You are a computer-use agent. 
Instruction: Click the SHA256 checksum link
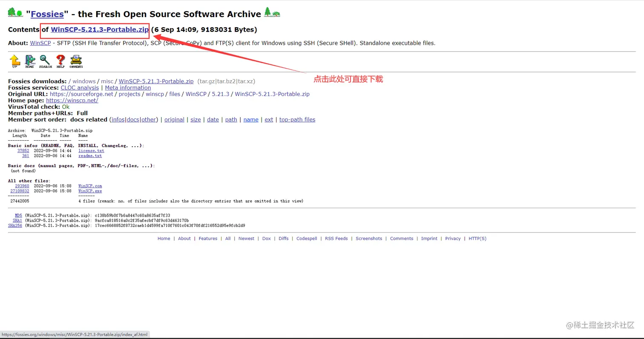(x=15, y=226)
